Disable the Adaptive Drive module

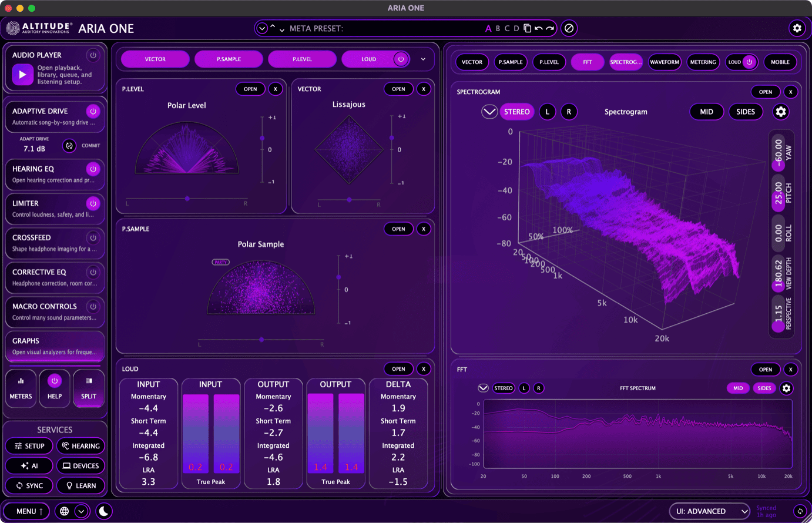click(93, 111)
